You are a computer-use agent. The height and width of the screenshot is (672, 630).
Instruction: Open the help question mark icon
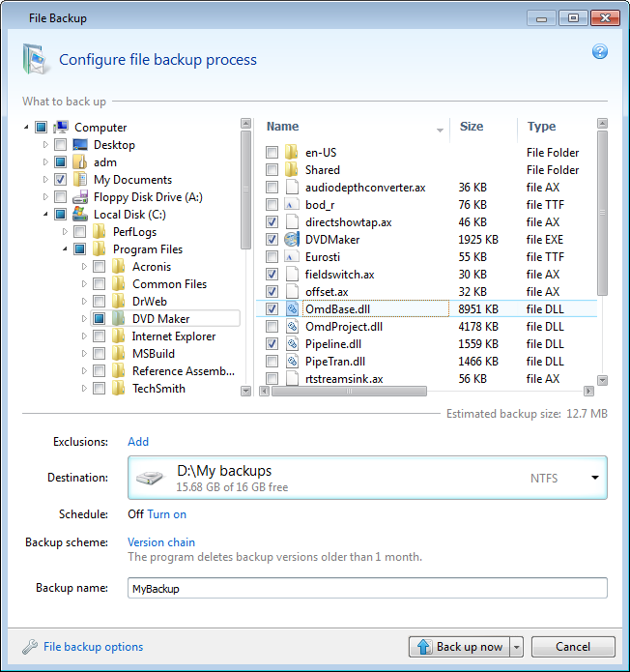600,51
